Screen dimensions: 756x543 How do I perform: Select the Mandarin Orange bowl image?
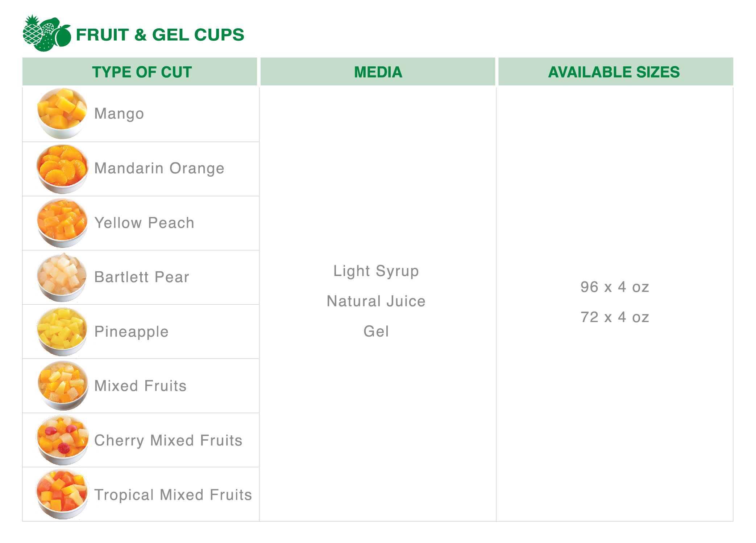point(62,169)
